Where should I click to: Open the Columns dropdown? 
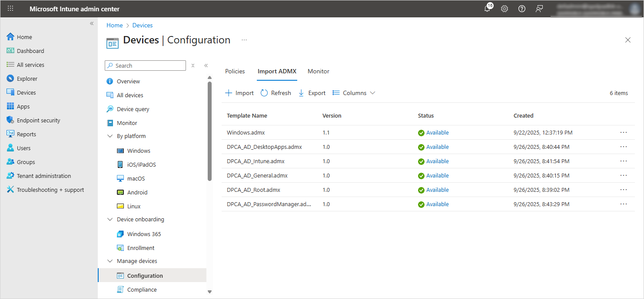354,93
